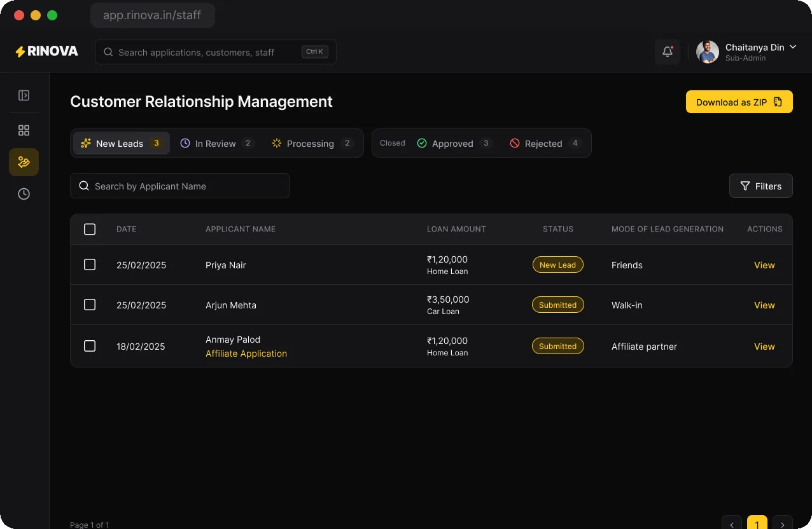Click the browser address bar app.rinova.in/staff
The width and height of the screenshot is (812, 529).
153,15
